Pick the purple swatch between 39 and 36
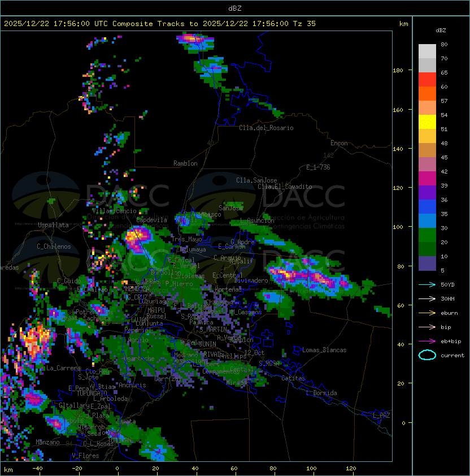The width and height of the screenshot is (470, 476). point(427,192)
